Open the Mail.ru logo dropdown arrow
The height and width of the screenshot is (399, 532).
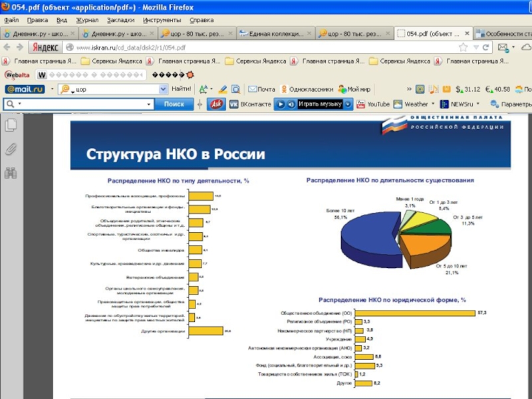click(x=52, y=89)
